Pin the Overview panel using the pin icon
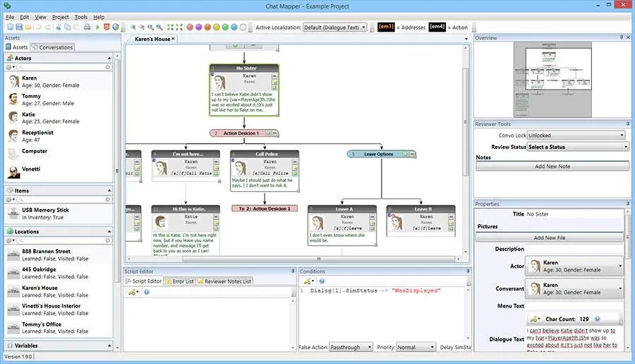 [x=622, y=37]
